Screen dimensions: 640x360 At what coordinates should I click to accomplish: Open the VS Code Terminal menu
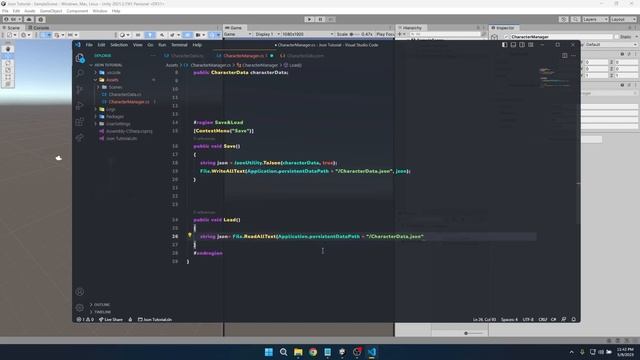[x=179, y=45]
